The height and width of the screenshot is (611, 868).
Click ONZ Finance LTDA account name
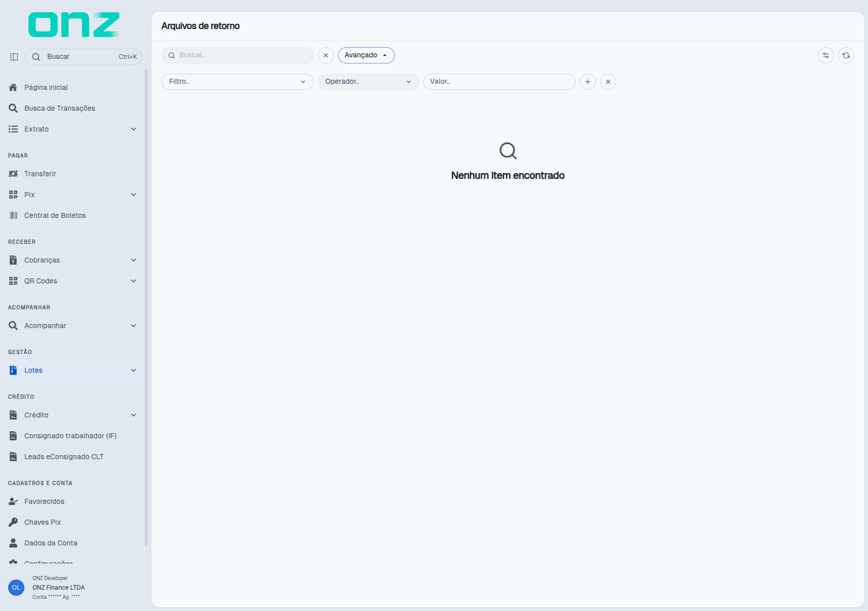coord(58,588)
